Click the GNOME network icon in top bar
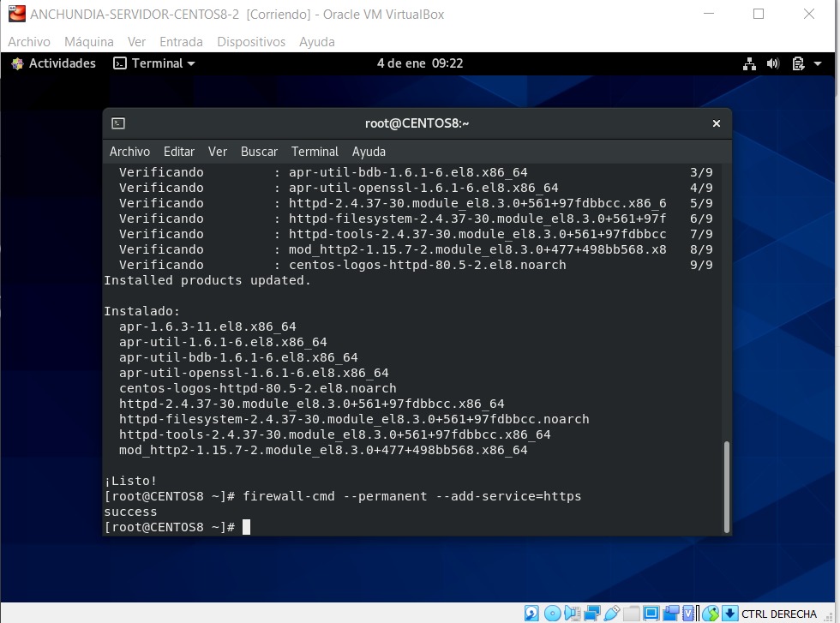The width and height of the screenshot is (840, 623). pos(749,63)
